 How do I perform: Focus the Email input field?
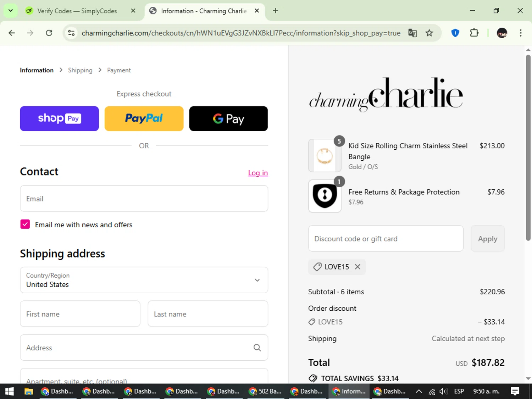[x=144, y=199]
